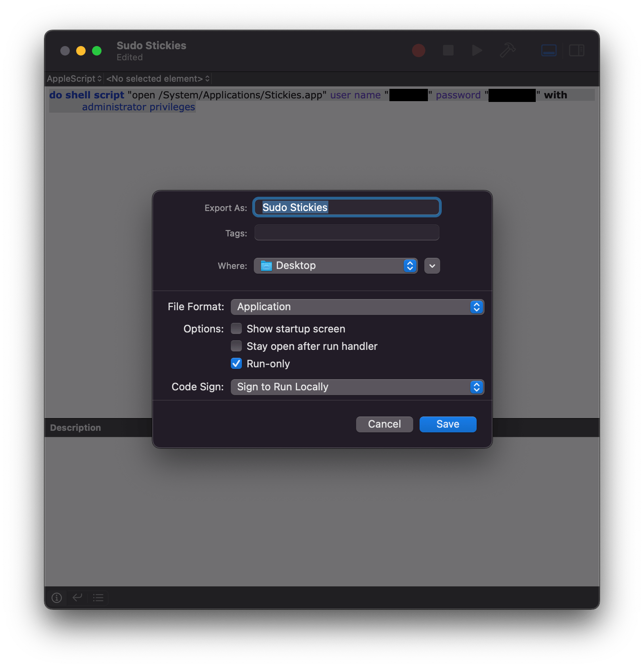The height and width of the screenshot is (668, 644).
Task: Compile script using the hammer icon
Action: (508, 51)
